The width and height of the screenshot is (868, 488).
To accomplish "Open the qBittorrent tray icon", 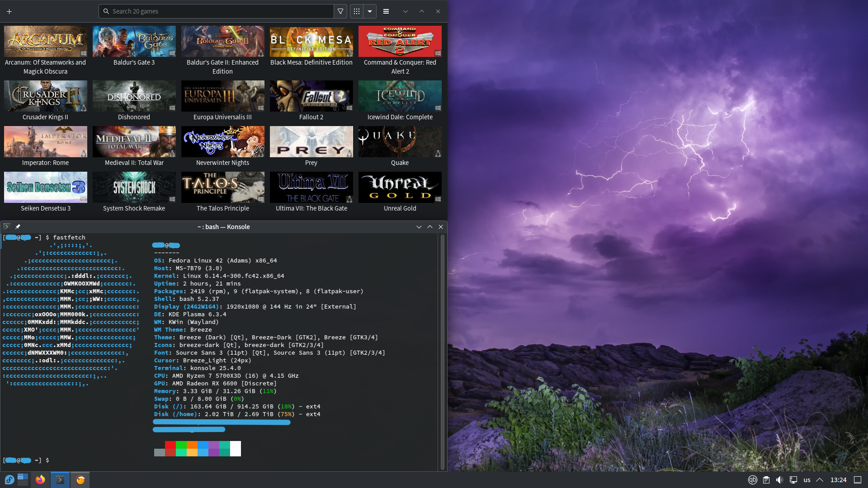I will point(752,480).
